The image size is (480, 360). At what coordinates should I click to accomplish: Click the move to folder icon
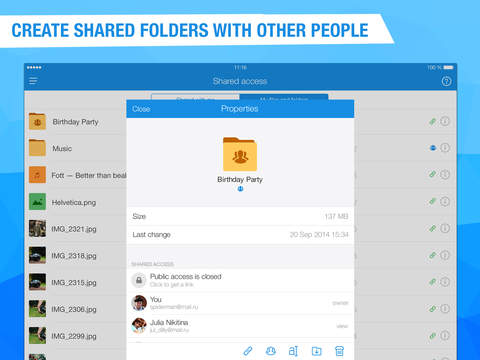click(316, 351)
